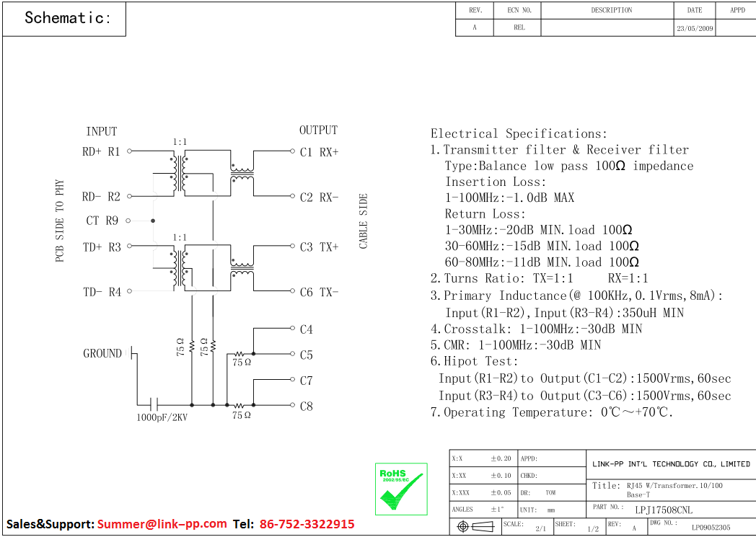Click the C1 RX+ output terminal

[x=292, y=151]
